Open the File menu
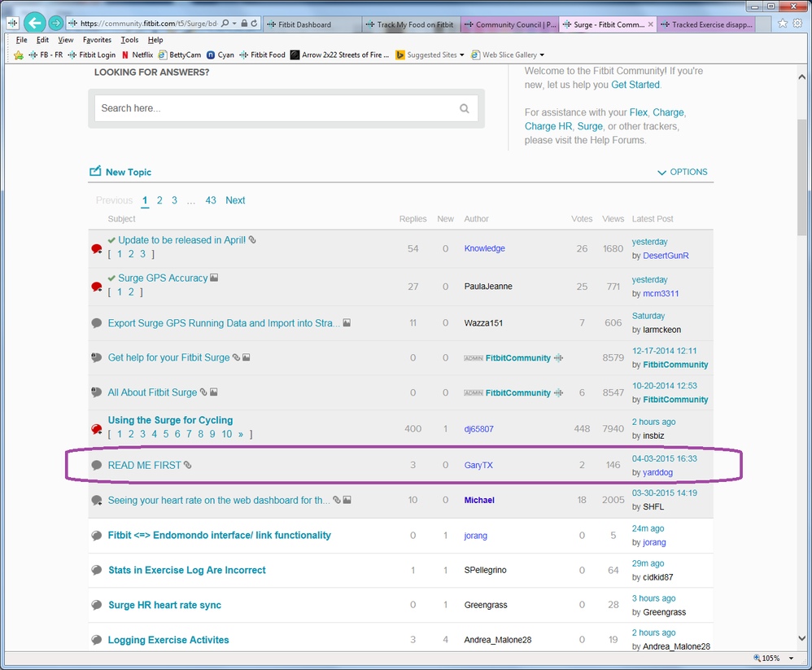 (21, 40)
